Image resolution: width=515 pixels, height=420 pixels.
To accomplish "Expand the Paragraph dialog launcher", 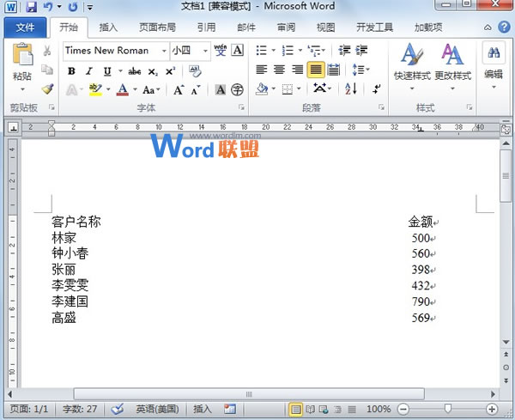I will click(x=381, y=107).
